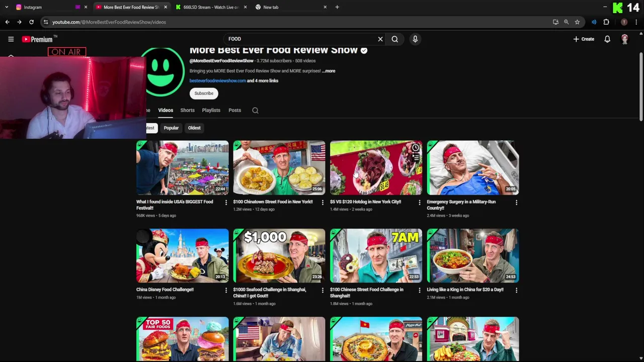Reload the current page
The image size is (644, 362).
point(31,22)
